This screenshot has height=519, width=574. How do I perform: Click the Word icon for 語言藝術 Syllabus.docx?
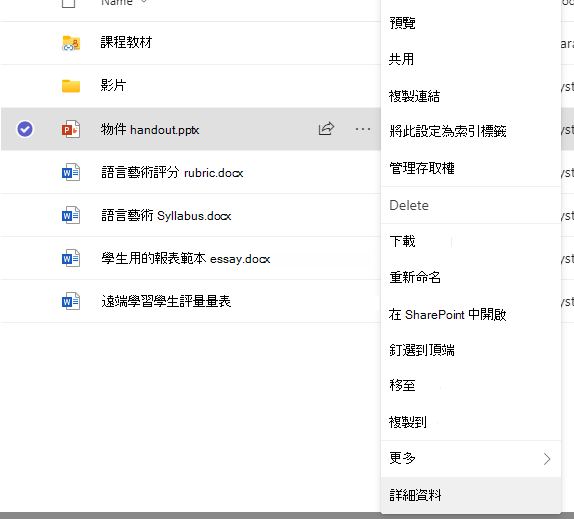(71, 216)
